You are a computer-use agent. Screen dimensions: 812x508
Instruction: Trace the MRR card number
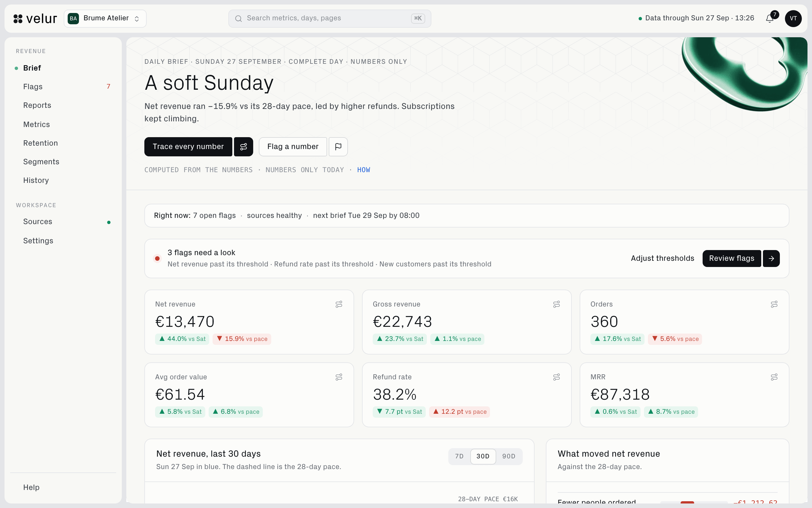[774, 377]
